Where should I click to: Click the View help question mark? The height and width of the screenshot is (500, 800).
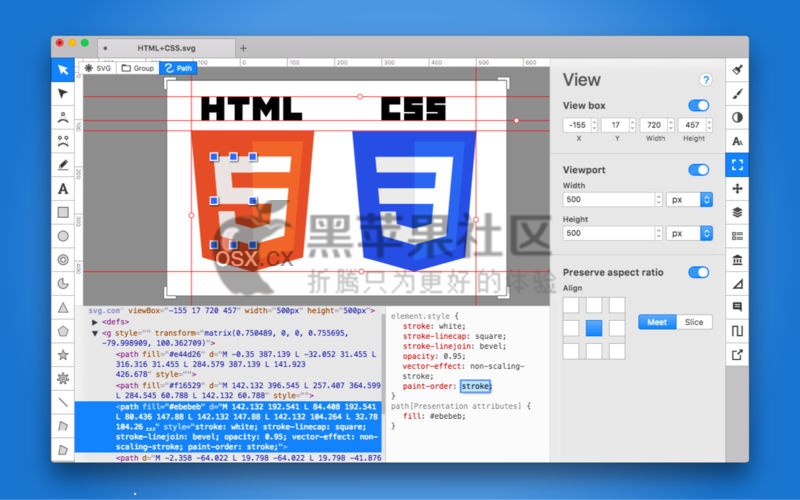point(706,80)
